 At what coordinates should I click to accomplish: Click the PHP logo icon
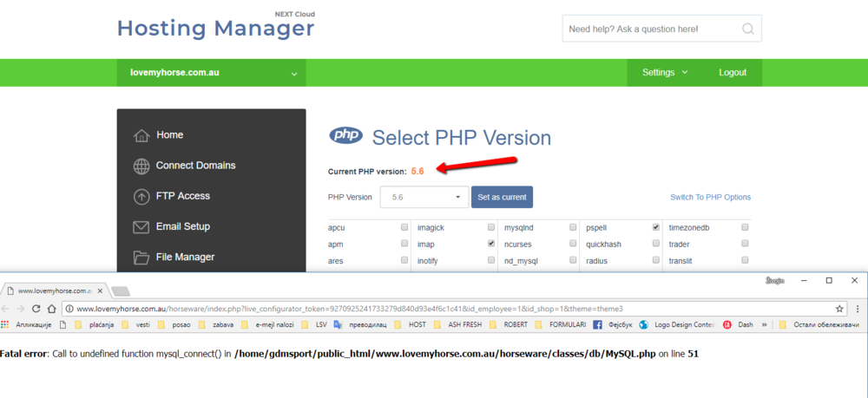click(x=346, y=135)
